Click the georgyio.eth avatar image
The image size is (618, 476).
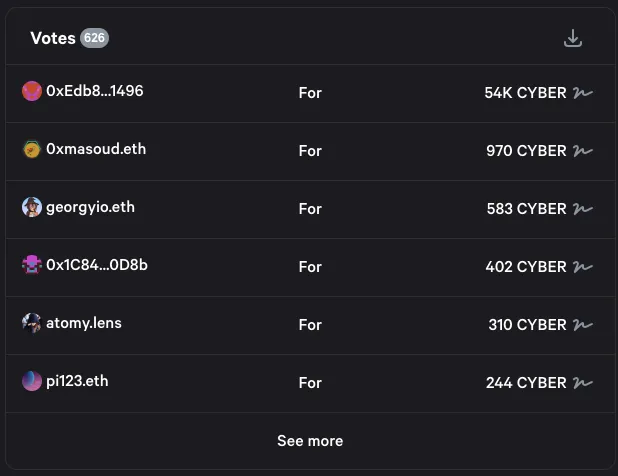[x=32, y=207]
